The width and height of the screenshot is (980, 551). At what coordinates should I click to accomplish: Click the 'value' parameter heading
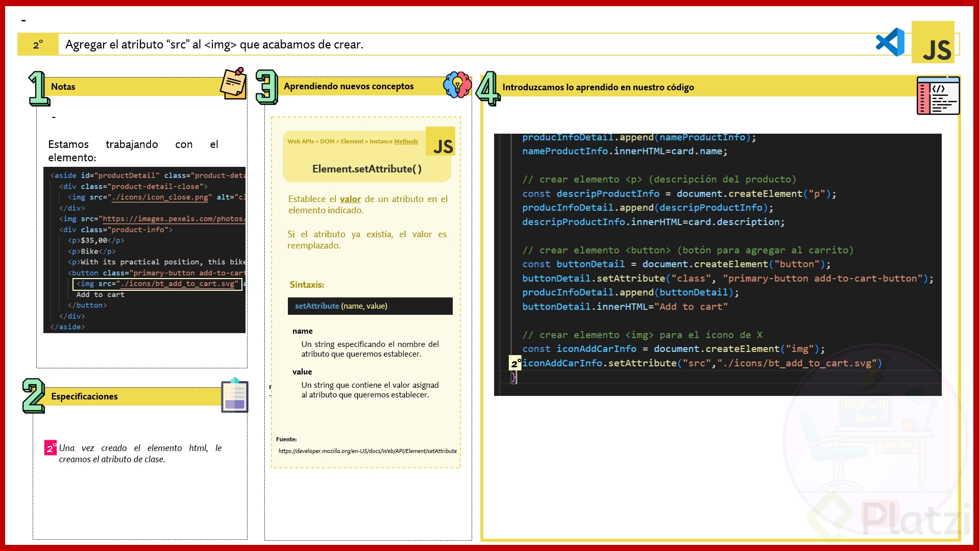coord(302,372)
